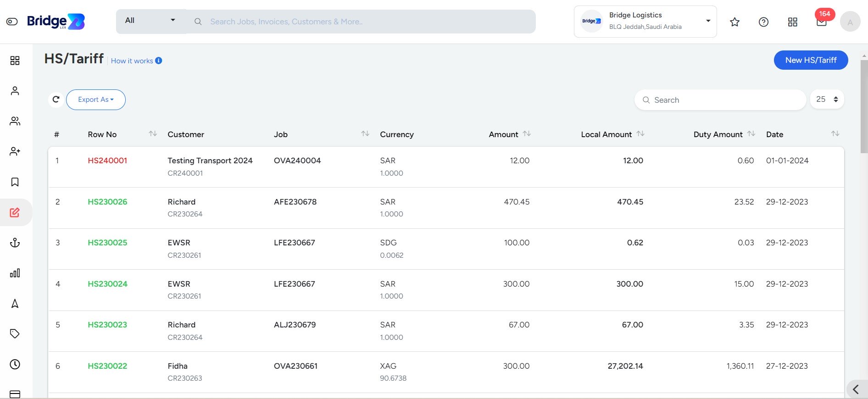
Task: Open the single user icon in the sidebar
Action: tap(15, 91)
